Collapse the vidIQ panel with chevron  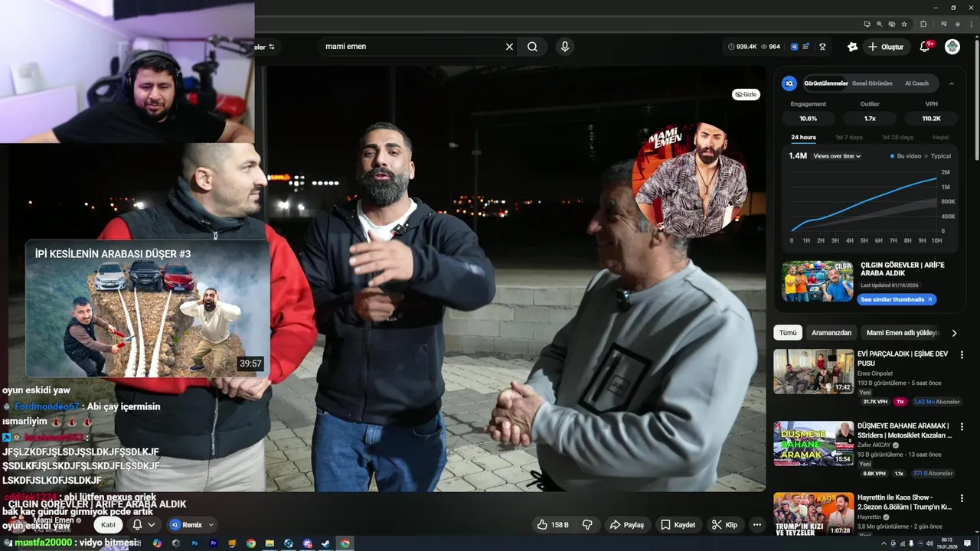point(952,83)
